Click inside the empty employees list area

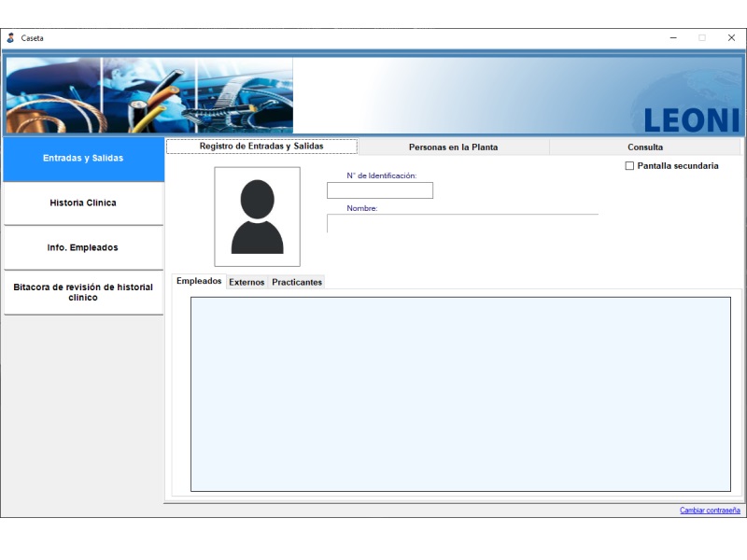tap(460, 394)
